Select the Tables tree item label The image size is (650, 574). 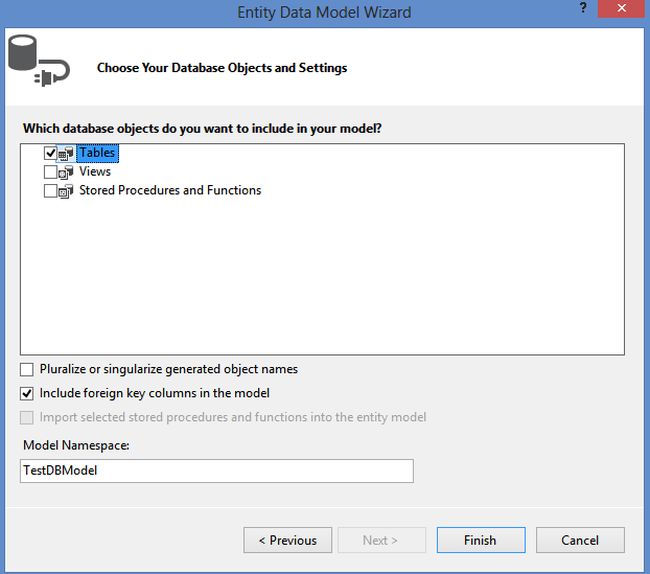tap(97, 153)
